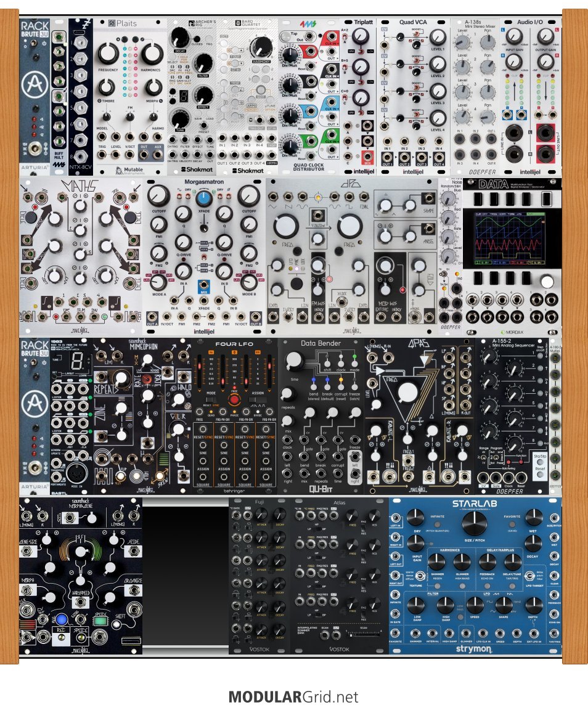Select the Doepfer noise/random module beside DATA
This screenshot has height=710, width=588.
[451, 257]
